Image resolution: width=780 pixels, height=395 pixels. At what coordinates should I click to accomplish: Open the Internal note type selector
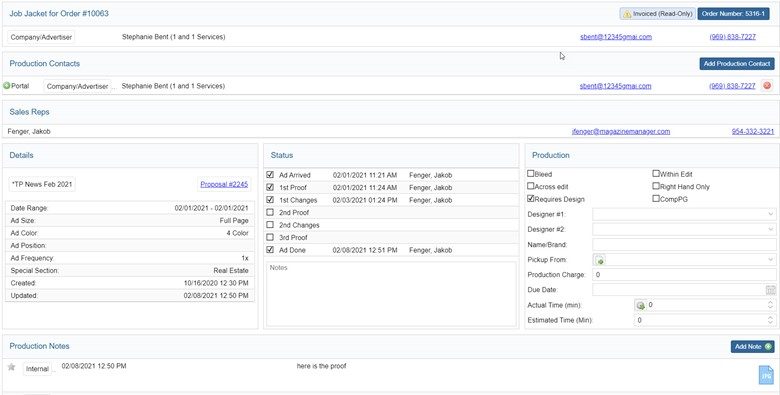pos(37,369)
